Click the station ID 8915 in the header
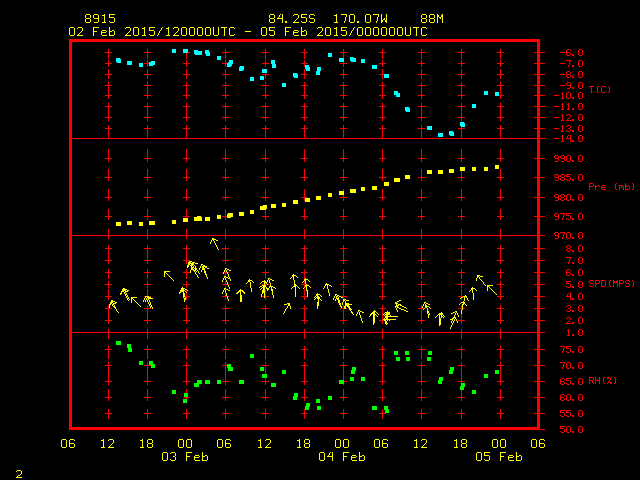Image resolution: width=640 pixels, height=480 pixels. [x=100, y=19]
